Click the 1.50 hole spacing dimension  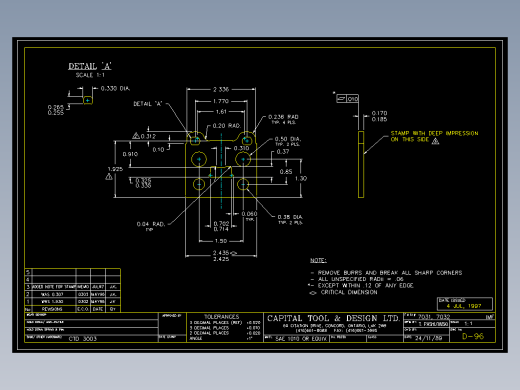tap(221, 241)
